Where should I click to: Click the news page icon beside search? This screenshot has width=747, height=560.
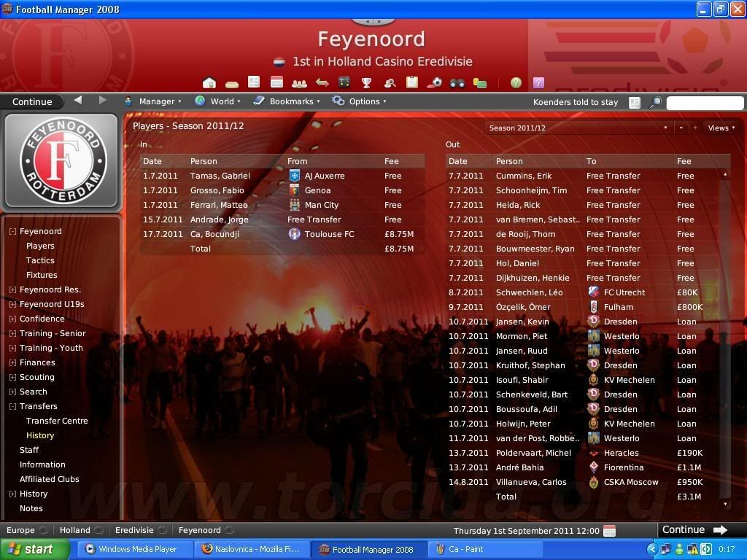(635, 102)
